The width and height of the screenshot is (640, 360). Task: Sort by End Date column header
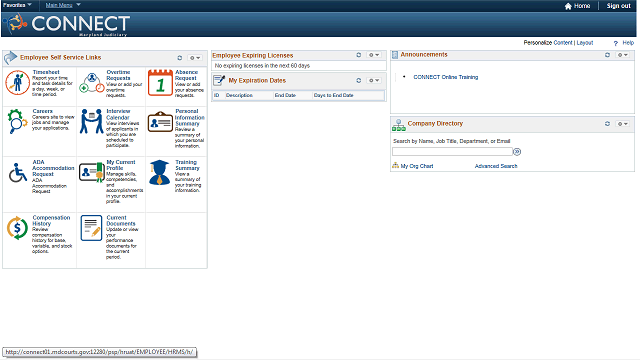point(285,96)
